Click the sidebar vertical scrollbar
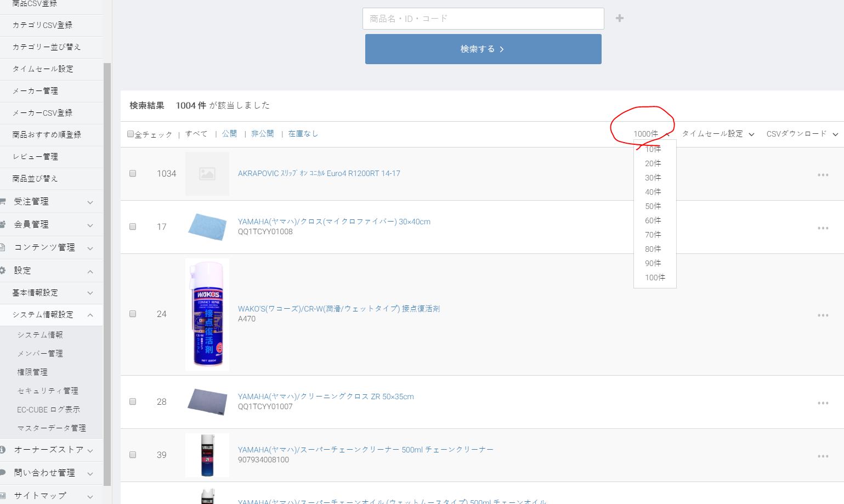The image size is (844, 504). click(x=107, y=274)
